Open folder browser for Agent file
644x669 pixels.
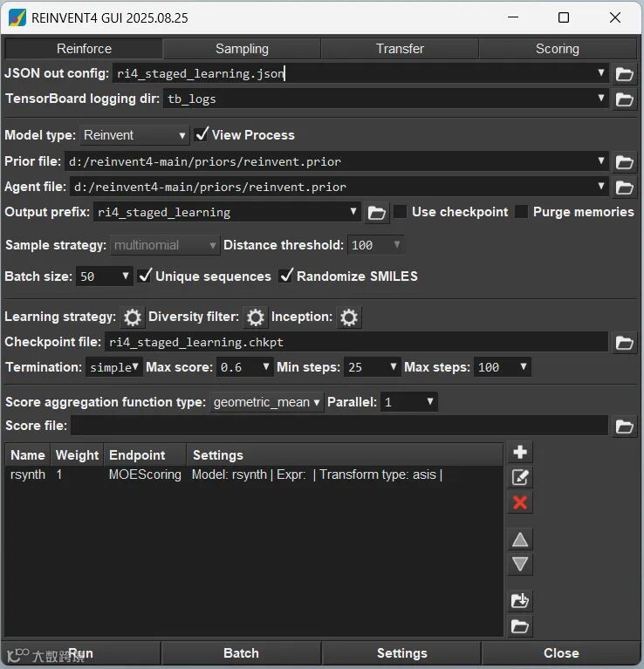[x=625, y=188]
